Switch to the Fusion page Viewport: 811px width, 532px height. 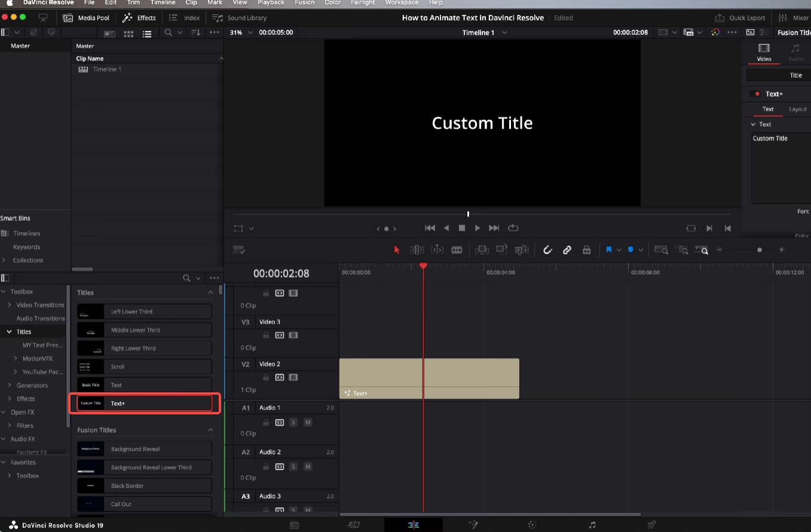[473, 524]
